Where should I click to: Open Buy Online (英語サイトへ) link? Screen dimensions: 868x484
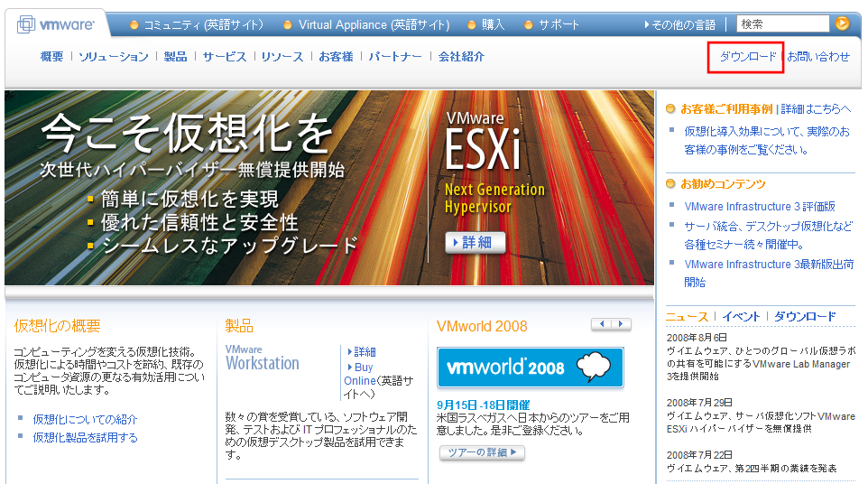coord(379,381)
